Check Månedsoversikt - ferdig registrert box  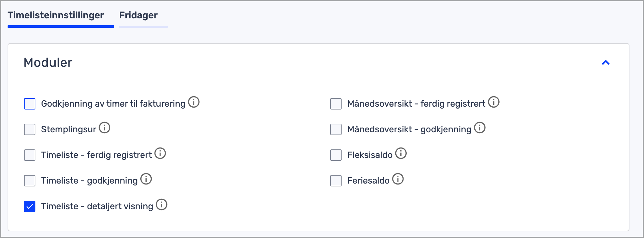[x=336, y=104]
